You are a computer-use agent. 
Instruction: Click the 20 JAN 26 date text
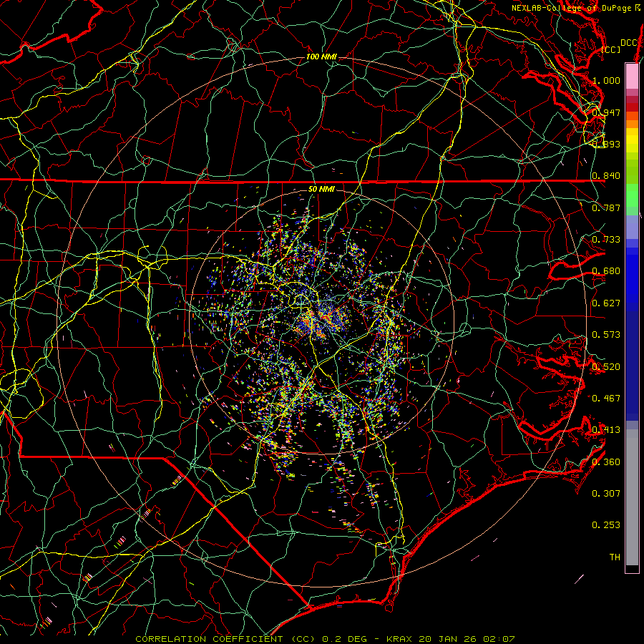pos(448,639)
